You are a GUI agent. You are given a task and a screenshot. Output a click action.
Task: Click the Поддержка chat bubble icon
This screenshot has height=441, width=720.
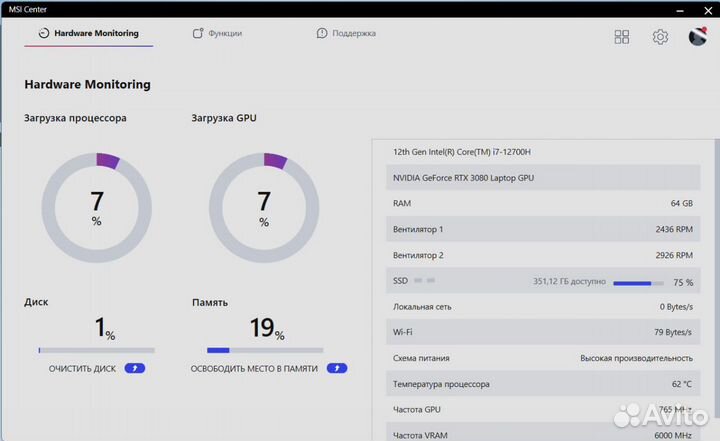tap(322, 33)
